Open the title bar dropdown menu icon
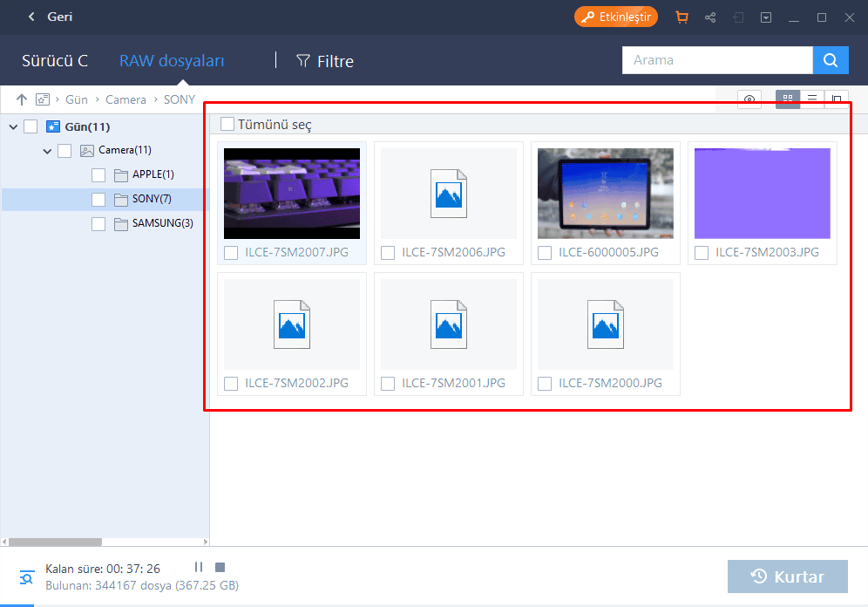 (765, 17)
